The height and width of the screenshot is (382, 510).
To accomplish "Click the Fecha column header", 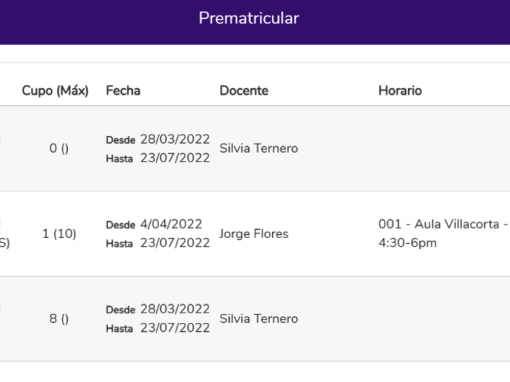I will pos(123,91).
